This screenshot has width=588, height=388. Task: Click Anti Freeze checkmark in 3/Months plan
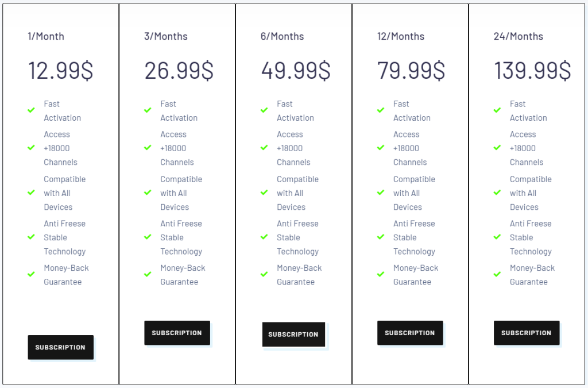(x=148, y=237)
